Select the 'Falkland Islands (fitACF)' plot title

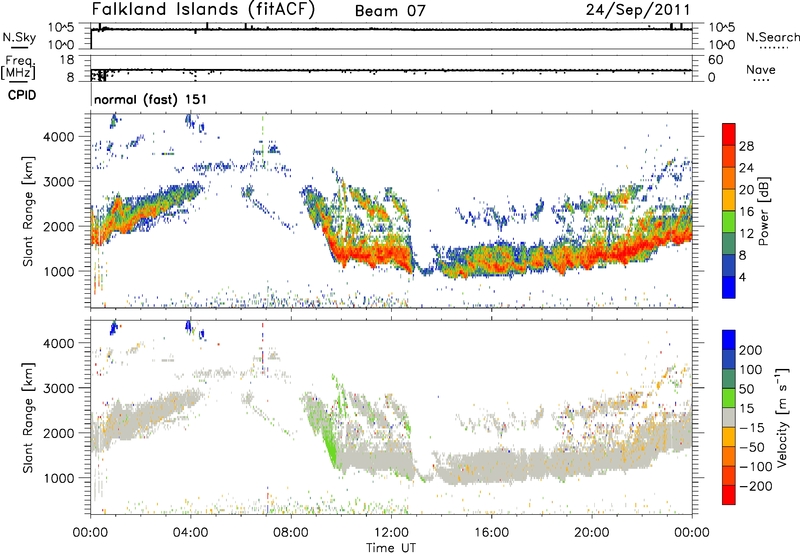click(x=203, y=9)
